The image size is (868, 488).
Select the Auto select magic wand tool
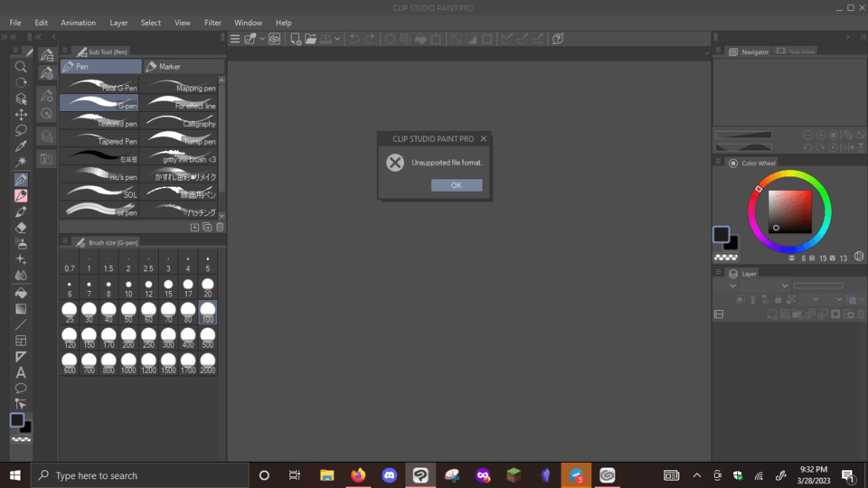pyautogui.click(x=21, y=162)
